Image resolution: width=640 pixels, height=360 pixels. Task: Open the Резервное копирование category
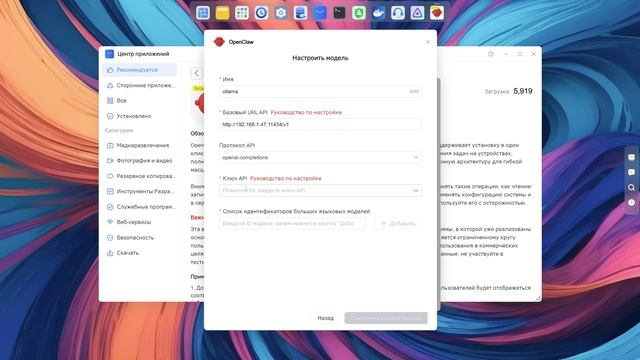pyautogui.click(x=140, y=176)
